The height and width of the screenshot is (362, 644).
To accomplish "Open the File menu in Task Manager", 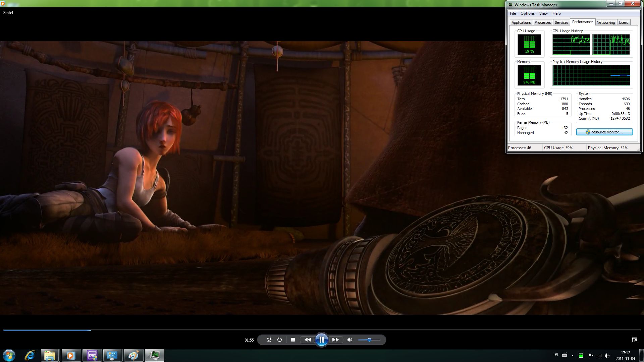I will [x=513, y=13].
